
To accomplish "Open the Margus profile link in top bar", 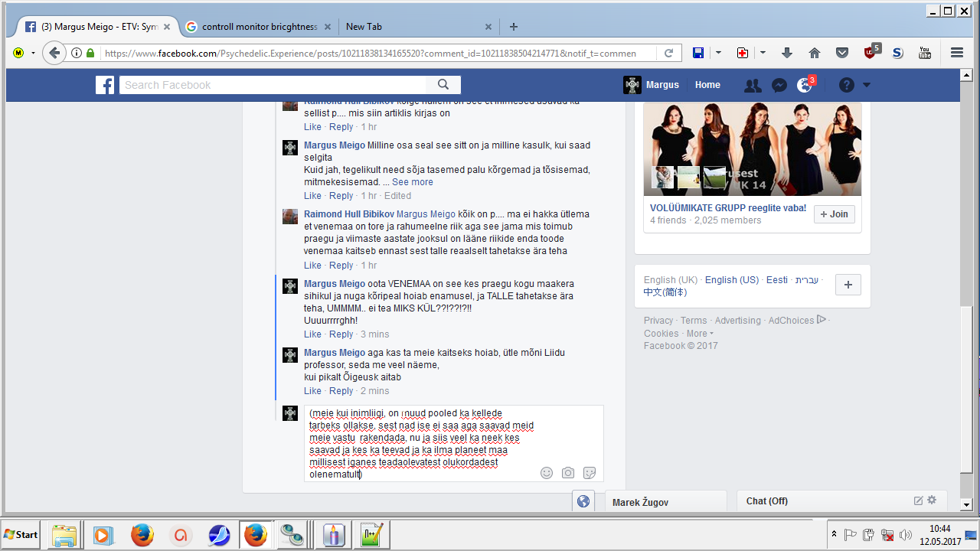I will [651, 85].
